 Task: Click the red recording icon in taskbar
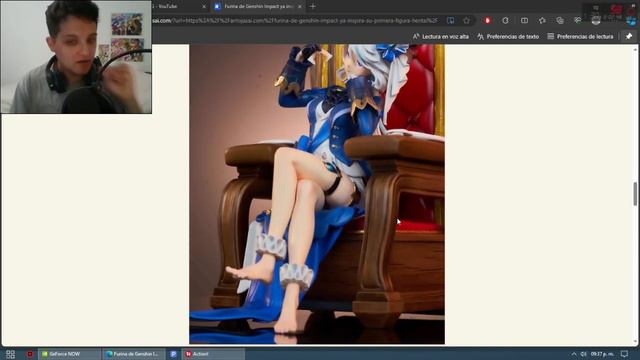[29, 354]
